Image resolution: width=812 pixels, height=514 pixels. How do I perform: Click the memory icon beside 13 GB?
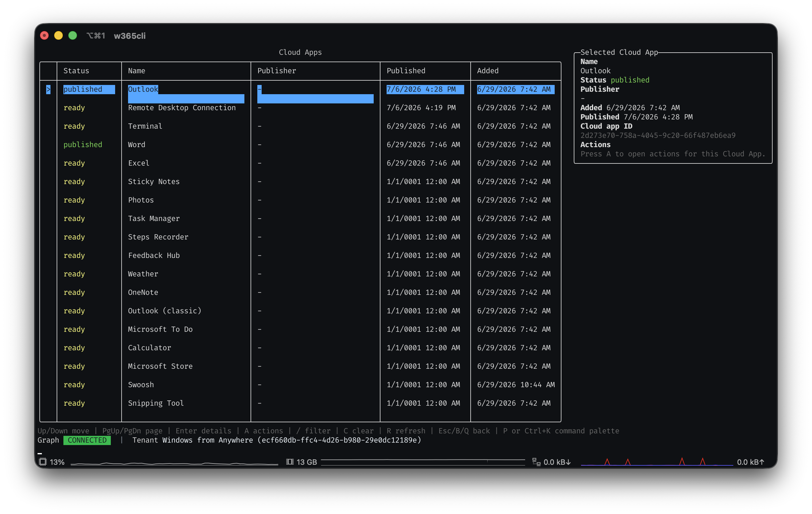[290, 462]
